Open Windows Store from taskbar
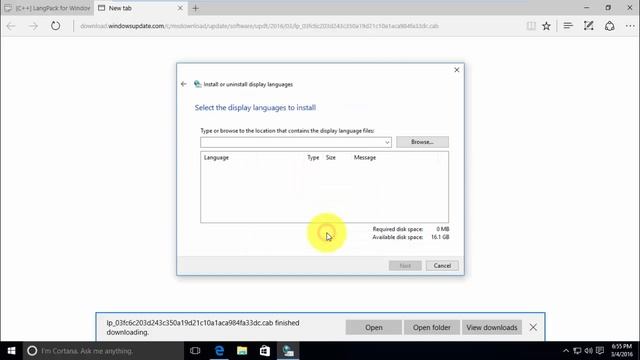Viewport: 640px width, 360px height. pyautogui.click(x=265, y=351)
